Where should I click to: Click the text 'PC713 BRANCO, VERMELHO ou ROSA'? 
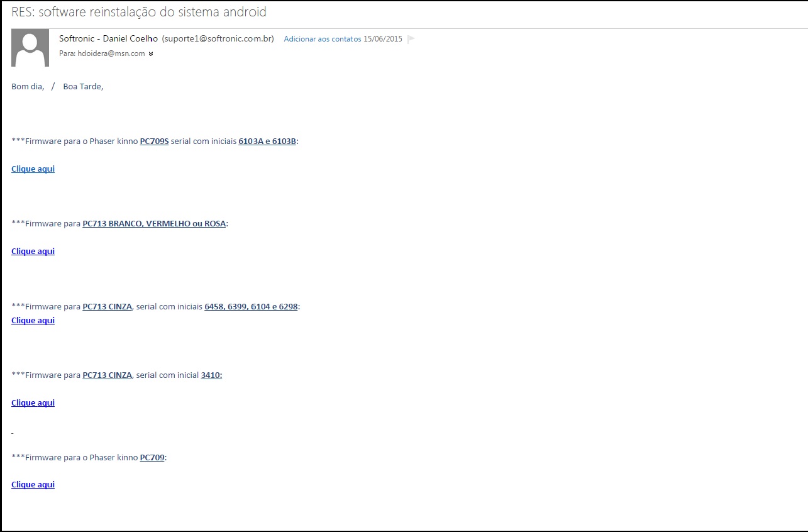click(x=154, y=224)
